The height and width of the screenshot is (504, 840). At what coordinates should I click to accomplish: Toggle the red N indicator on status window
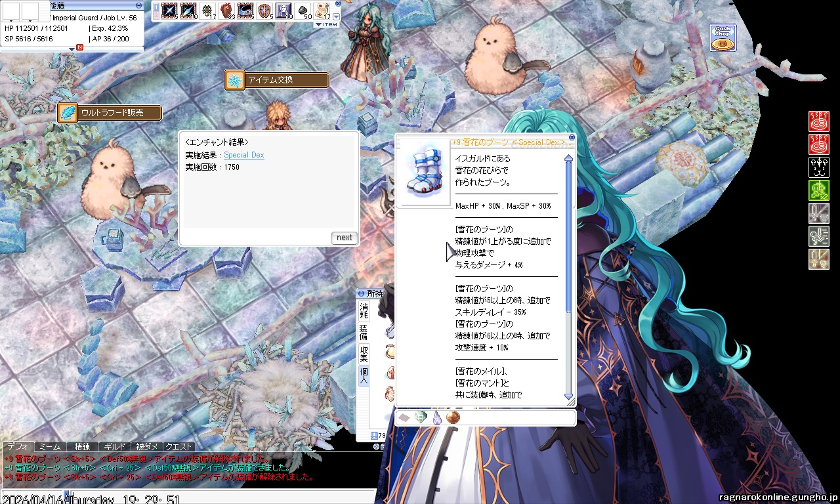79,47
